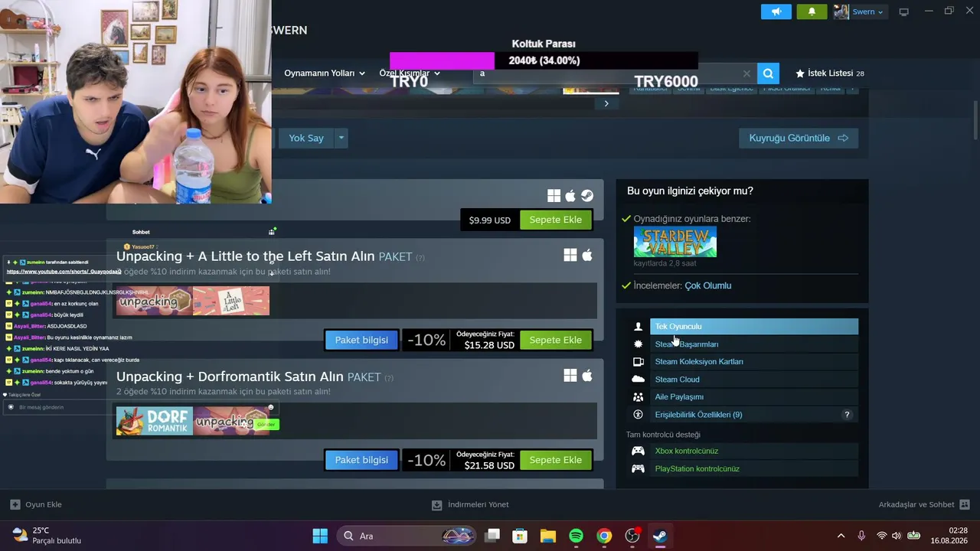Viewport: 980px width, 551px height.
Task: Add the $15.28 USD bundle to cart
Action: point(556,340)
